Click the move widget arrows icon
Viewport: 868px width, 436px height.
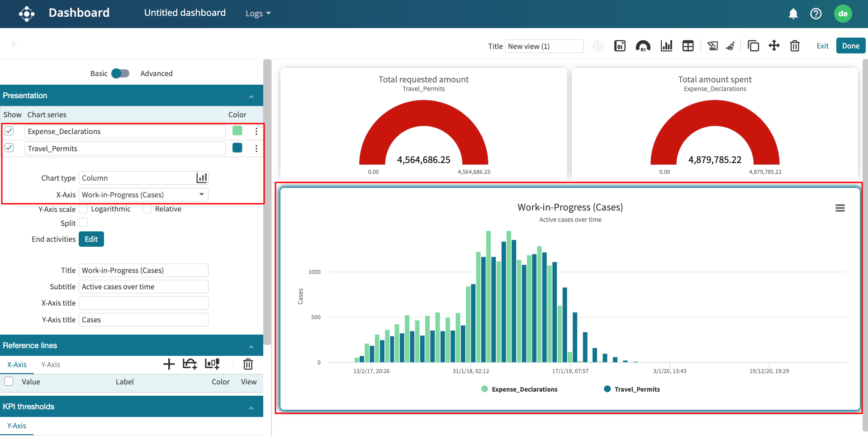(x=774, y=46)
